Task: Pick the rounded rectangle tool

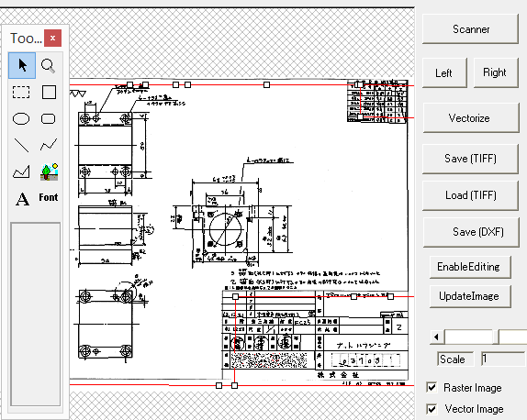Action: click(49, 119)
